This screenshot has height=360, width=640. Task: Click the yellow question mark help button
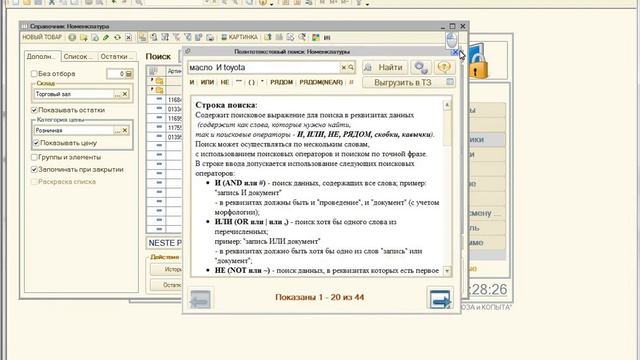pyautogui.click(x=444, y=67)
